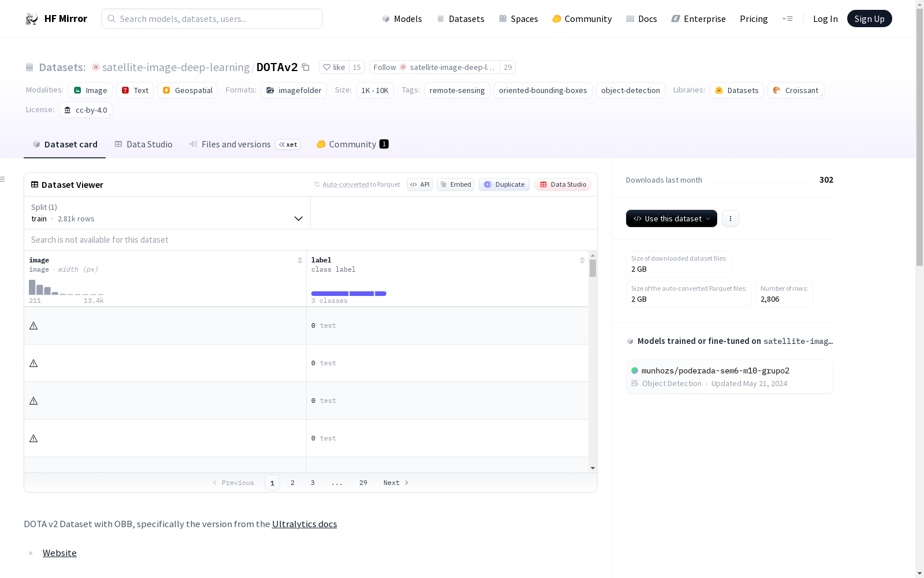Open Auto-converted to Parquet link
Viewport: 924px width, 578px height.
point(357,184)
